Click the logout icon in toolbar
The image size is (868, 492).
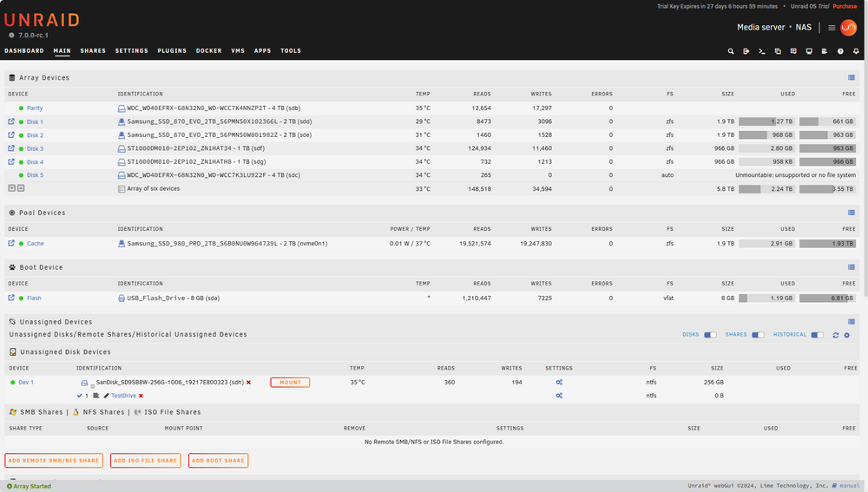click(746, 51)
